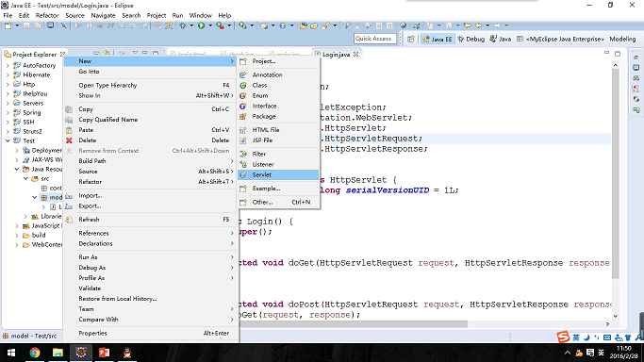
Task: Click the Quick Access search field
Action: point(374,39)
